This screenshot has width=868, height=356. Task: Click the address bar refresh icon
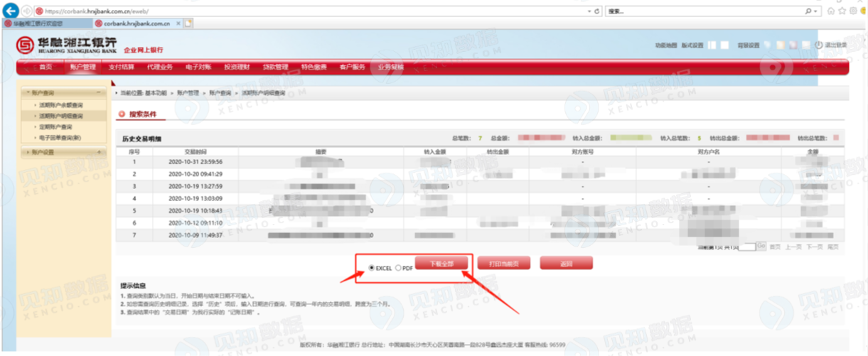pyautogui.click(x=596, y=11)
